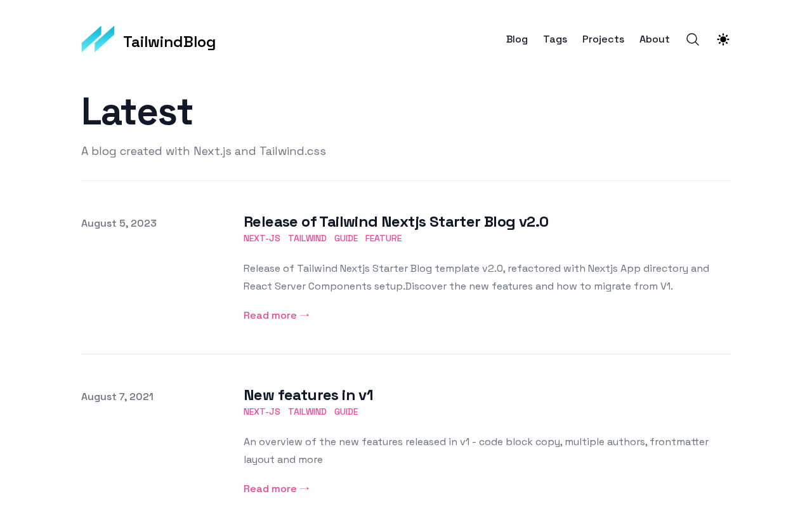This screenshot has width=812, height=508.
Task: Click Read more under v2.0 release post
Action: (277, 316)
